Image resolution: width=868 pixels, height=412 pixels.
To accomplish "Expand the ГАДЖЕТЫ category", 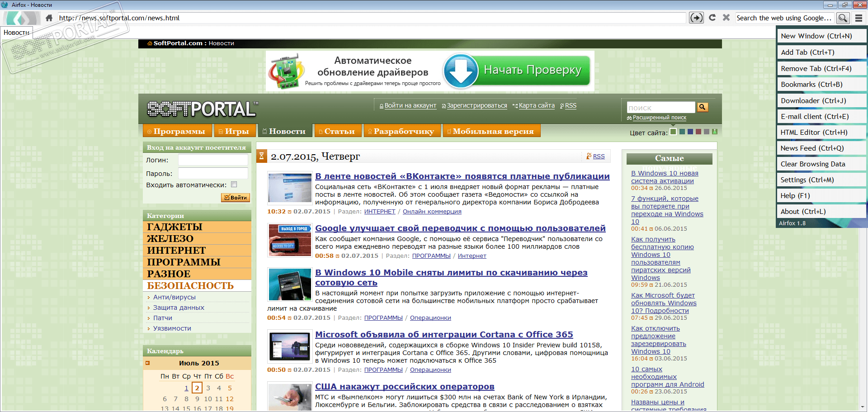I will (197, 227).
